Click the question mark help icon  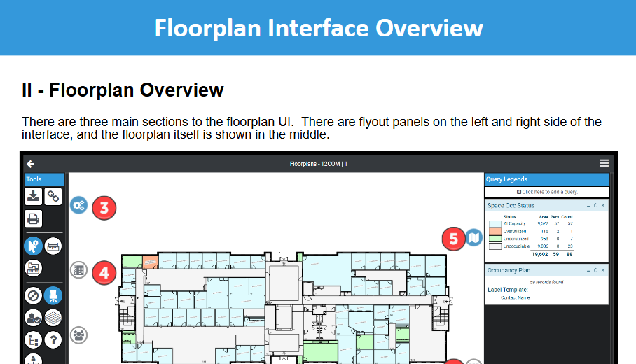(53, 340)
